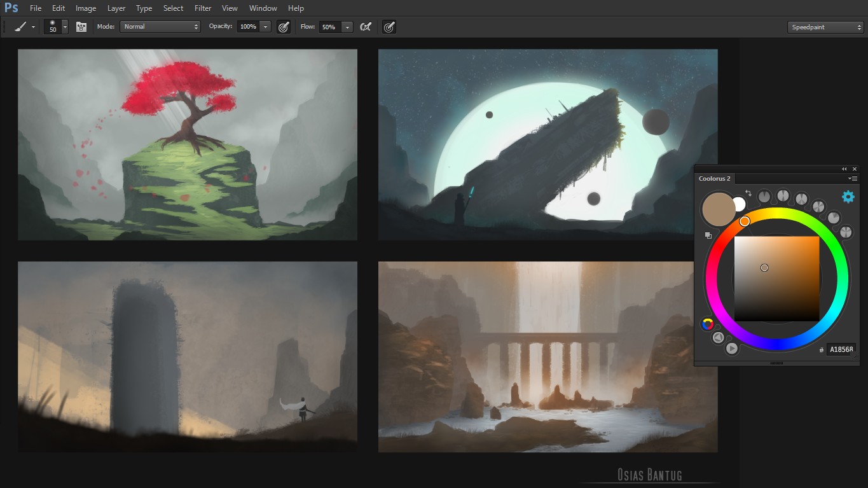Viewport: 868px width, 488px height.
Task: Expand the Opacity slider dropdown arrow
Action: 265,27
